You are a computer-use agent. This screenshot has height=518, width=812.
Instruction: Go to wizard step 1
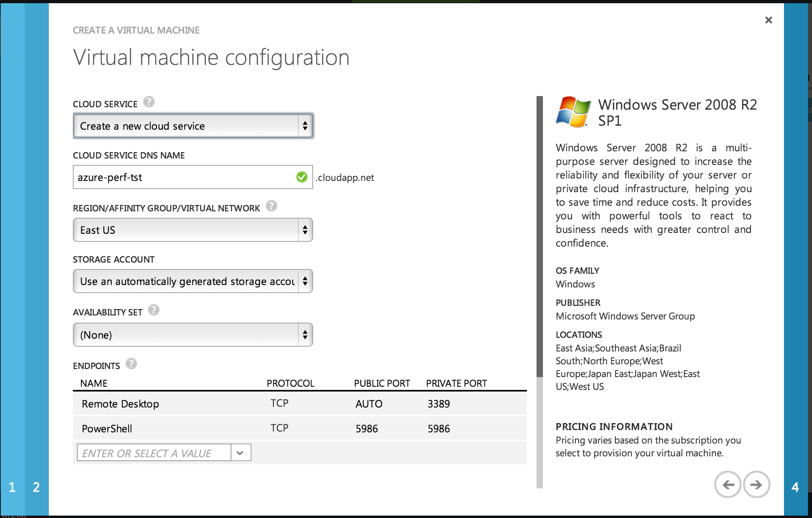click(x=12, y=487)
